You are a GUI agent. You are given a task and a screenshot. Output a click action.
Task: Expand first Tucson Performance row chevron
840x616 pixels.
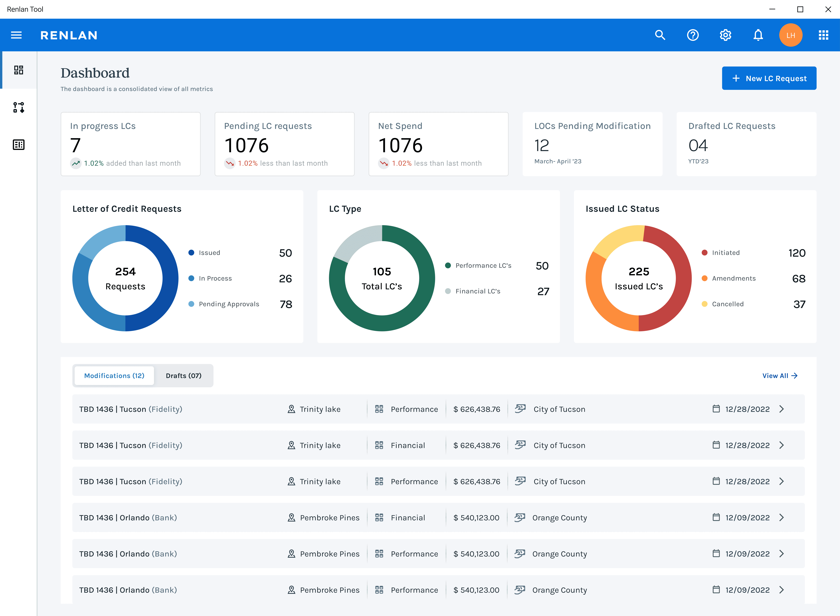781,409
